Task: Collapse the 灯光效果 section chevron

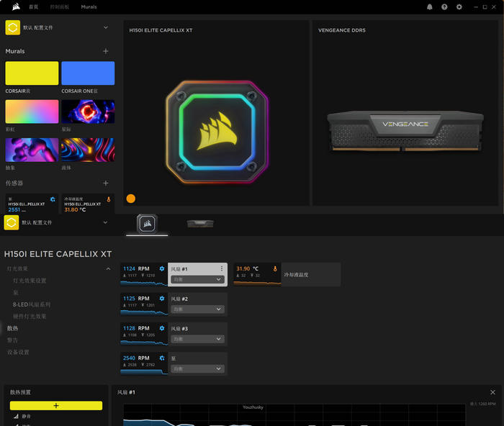Action: coord(108,268)
